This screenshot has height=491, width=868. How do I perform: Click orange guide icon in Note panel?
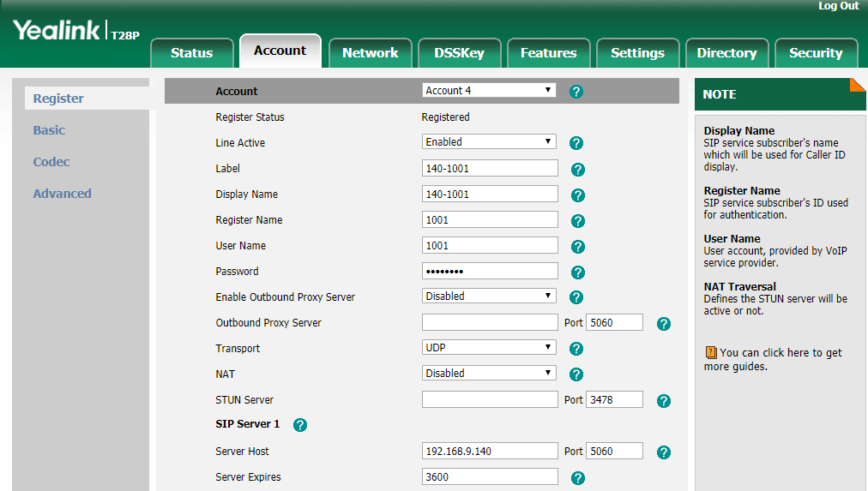710,352
